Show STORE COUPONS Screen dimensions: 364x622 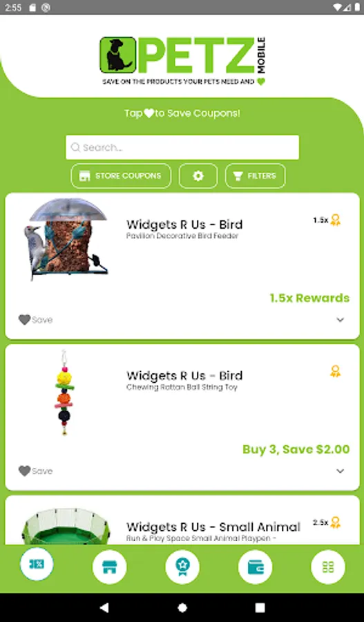pos(121,176)
